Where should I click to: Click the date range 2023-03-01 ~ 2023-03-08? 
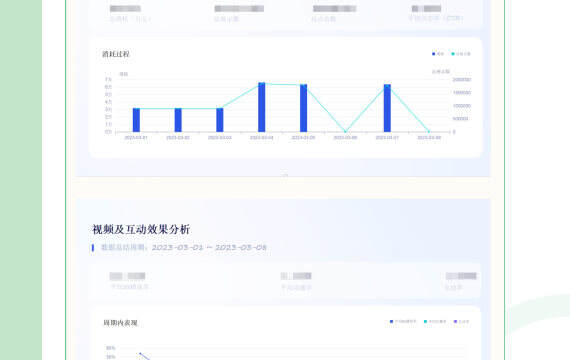(209, 248)
